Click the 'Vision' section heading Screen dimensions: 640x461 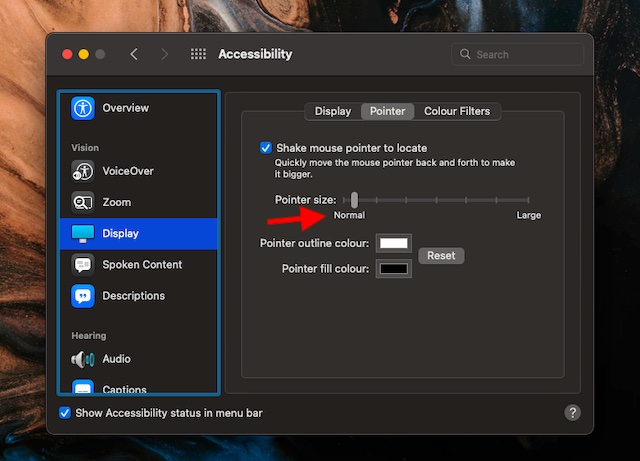85,148
